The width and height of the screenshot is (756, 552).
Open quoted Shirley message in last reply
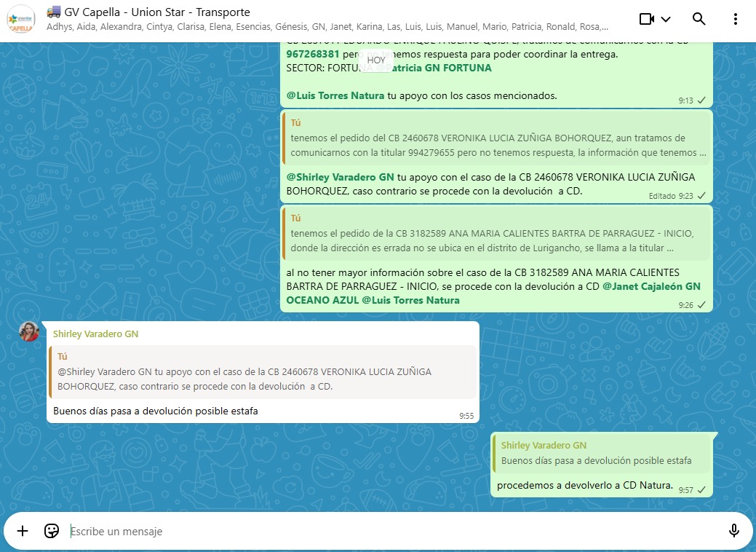[x=601, y=453]
